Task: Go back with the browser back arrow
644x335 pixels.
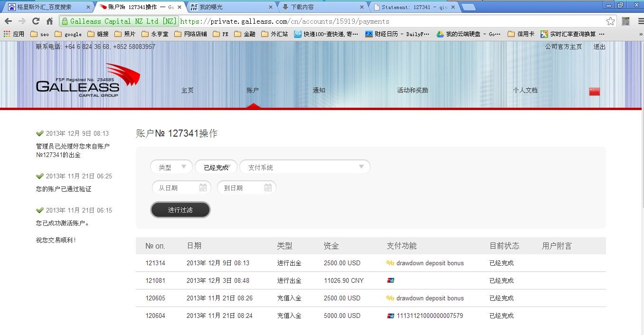Action: point(8,21)
